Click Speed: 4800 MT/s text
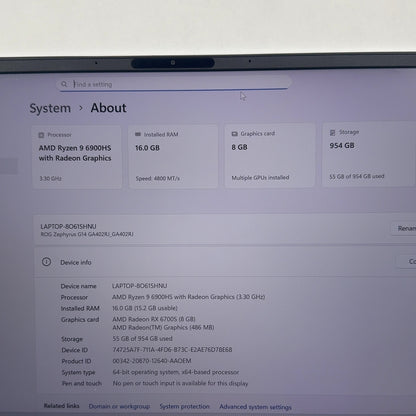 pos(158,178)
